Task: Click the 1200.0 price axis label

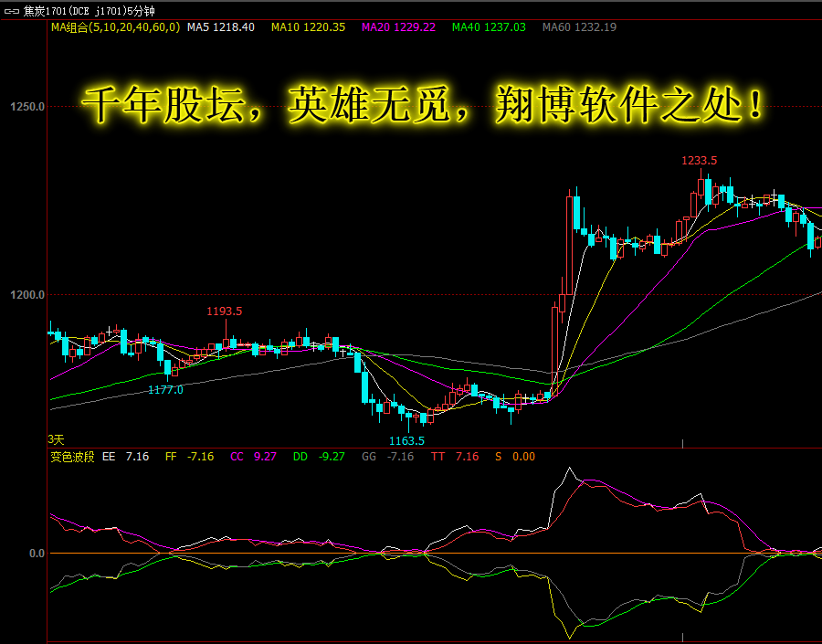Action: (x=27, y=295)
